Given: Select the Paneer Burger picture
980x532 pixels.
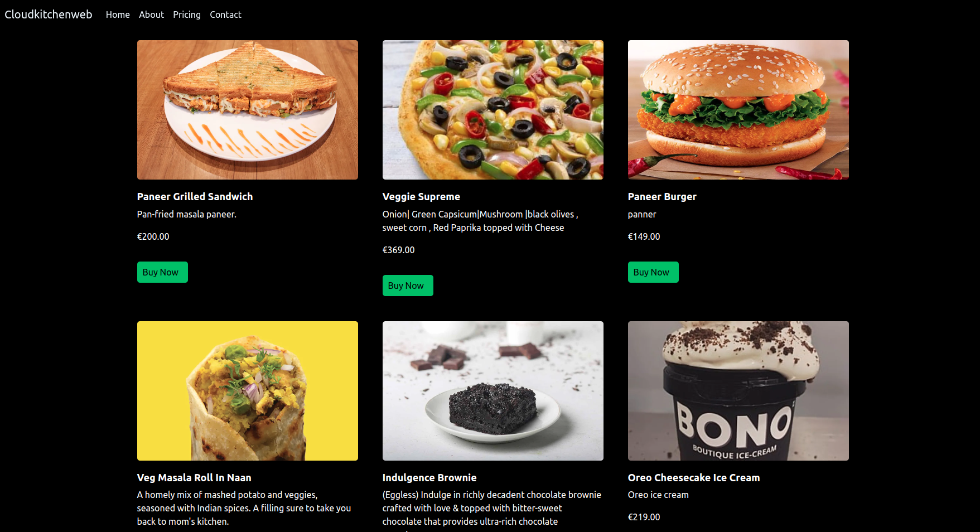Looking at the screenshot, I should click(x=738, y=110).
